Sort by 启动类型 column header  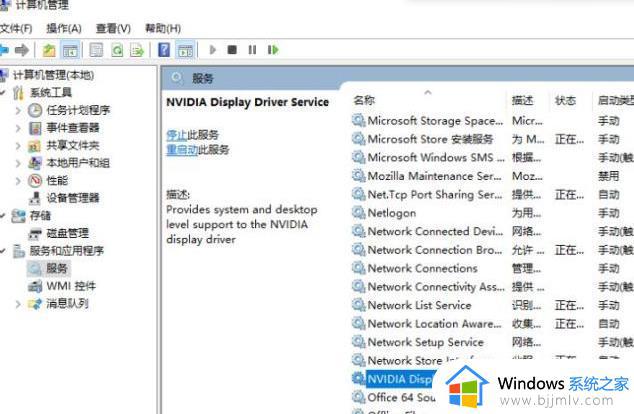616,100
